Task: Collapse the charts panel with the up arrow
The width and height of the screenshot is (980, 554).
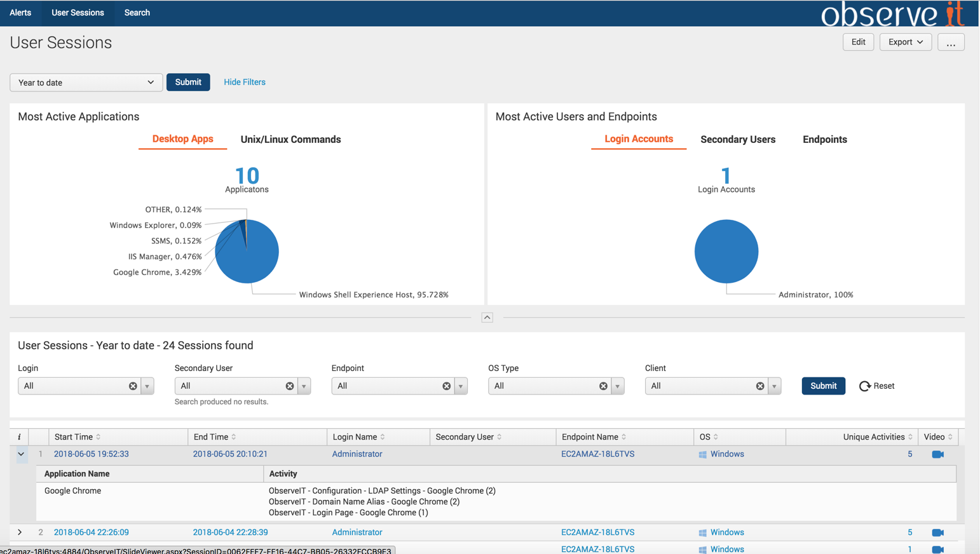Action: click(487, 317)
